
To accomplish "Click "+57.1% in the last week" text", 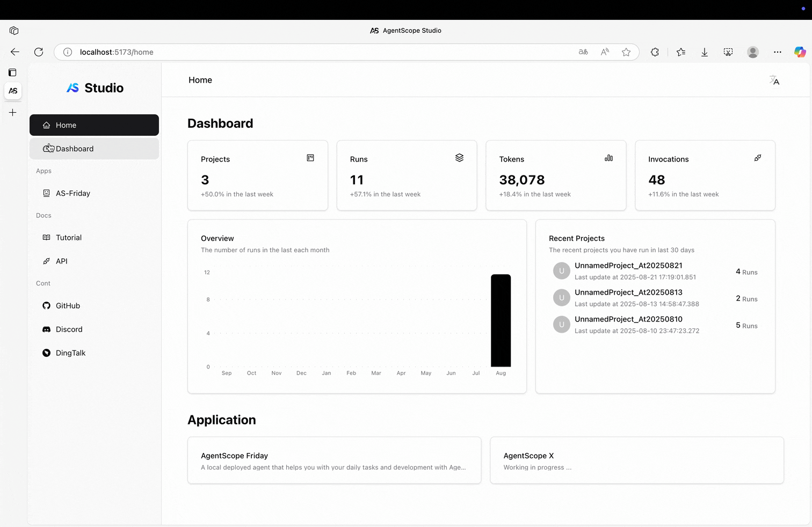I will pyautogui.click(x=385, y=194).
